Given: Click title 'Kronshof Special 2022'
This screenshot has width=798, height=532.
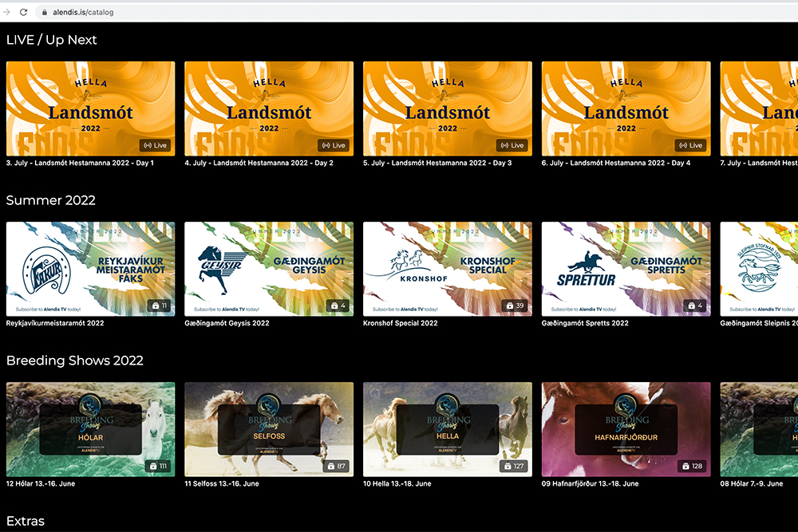Looking at the screenshot, I should point(401,324).
